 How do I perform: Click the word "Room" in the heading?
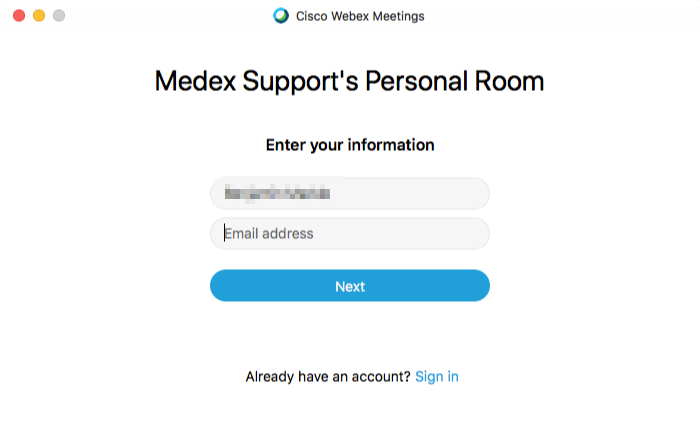coord(514,82)
